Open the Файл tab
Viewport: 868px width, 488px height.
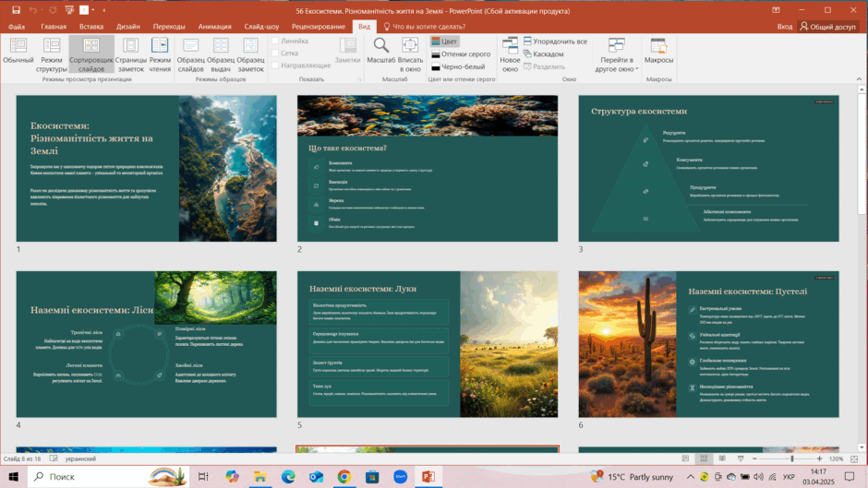17,27
